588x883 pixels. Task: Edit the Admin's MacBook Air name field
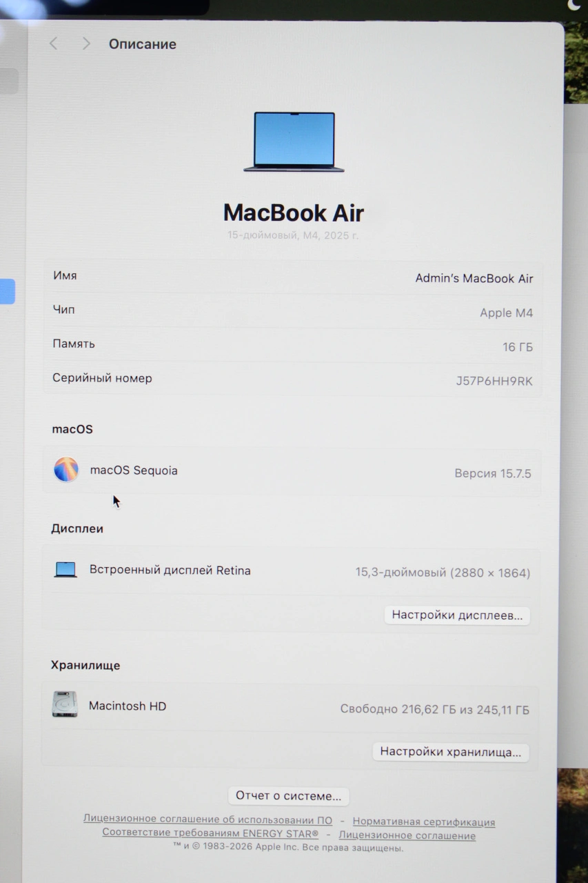click(x=474, y=279)
